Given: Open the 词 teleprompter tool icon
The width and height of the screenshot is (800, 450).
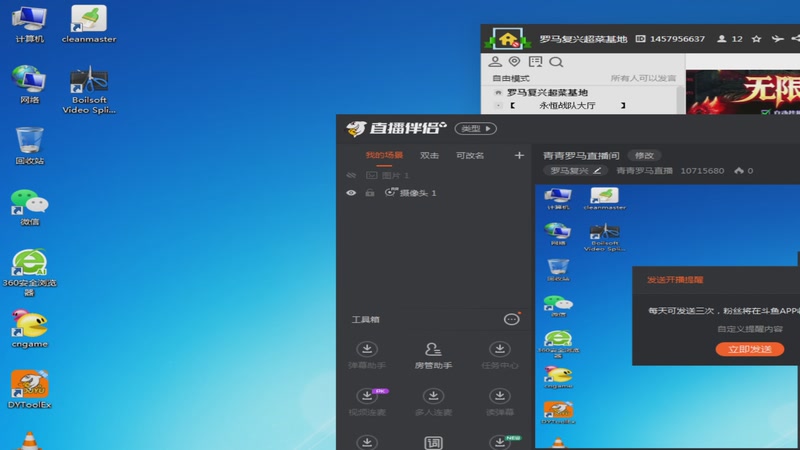Looking at the screenshot, I should click(433, 443).
